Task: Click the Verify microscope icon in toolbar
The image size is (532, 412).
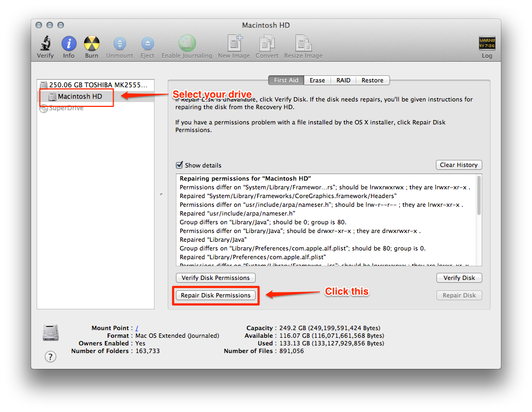Action: (45, 44)
